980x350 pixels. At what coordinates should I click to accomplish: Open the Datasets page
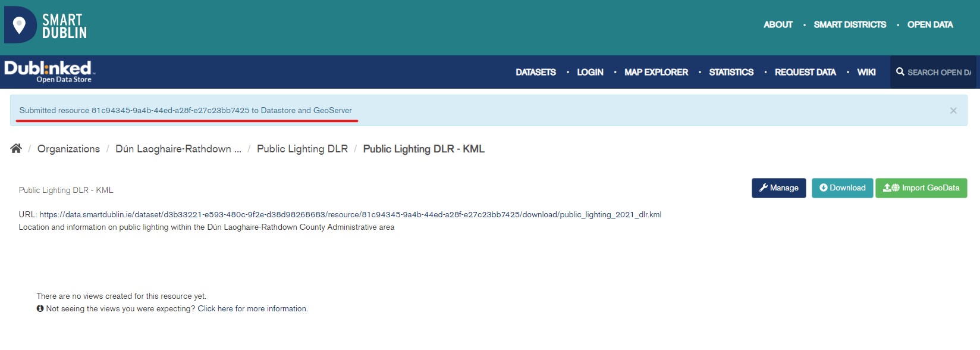(535, 72)
